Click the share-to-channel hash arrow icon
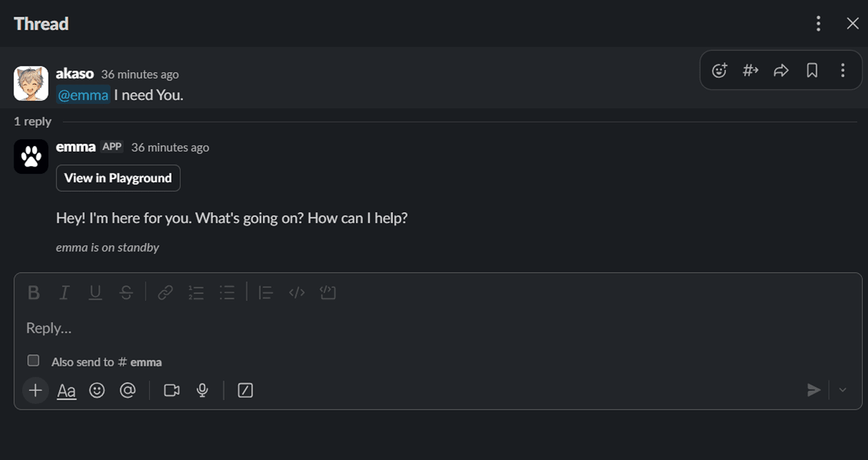The width and height of the screenshot is (868, 460). click(x=750, y=71)
